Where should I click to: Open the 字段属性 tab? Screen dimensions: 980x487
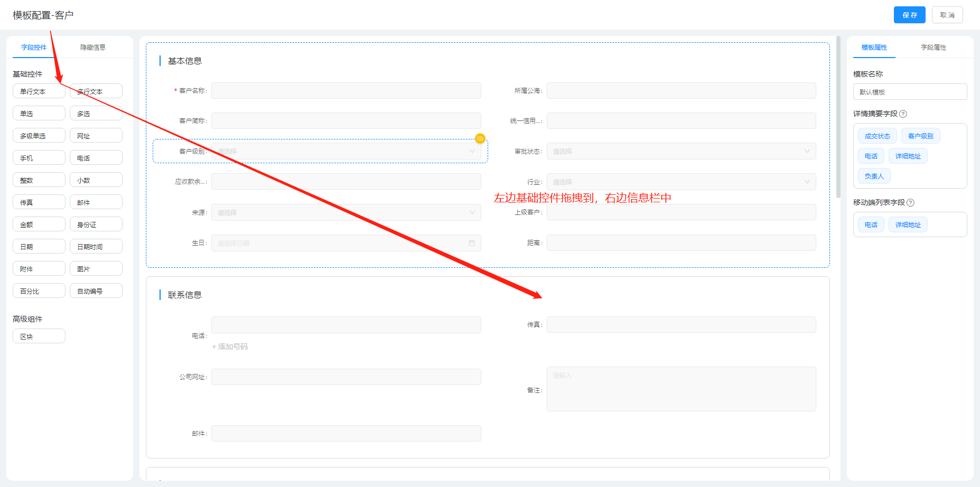934,48
